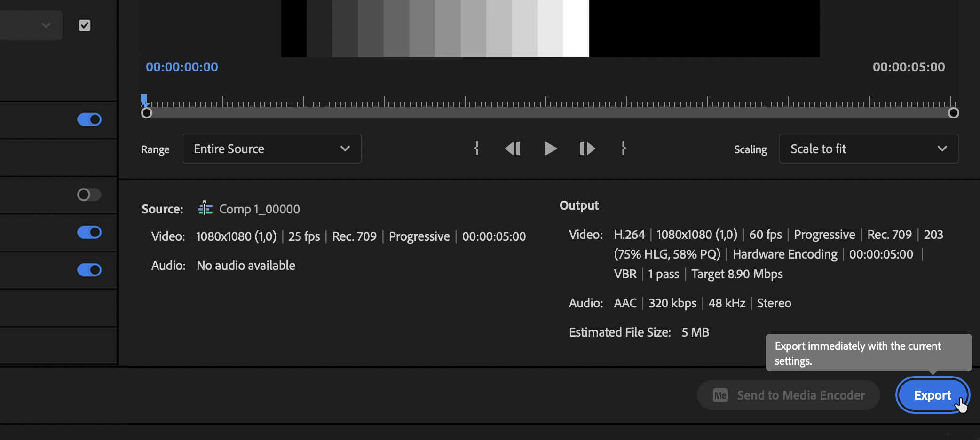Click the Set In Point bracket icon
This screenshot has width=980, height=440.
coord(476,149)
